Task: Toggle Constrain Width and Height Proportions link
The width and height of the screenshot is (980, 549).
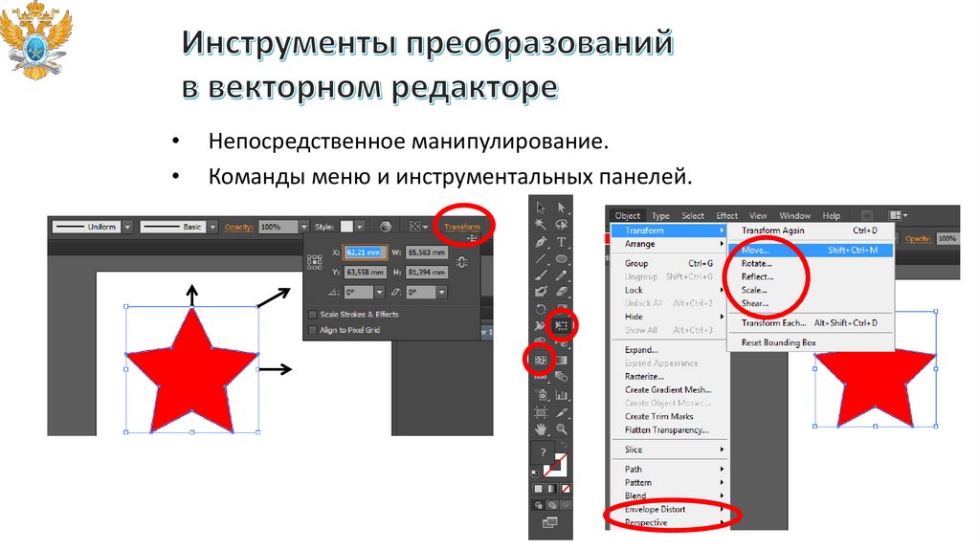Action: coord(462,262)
